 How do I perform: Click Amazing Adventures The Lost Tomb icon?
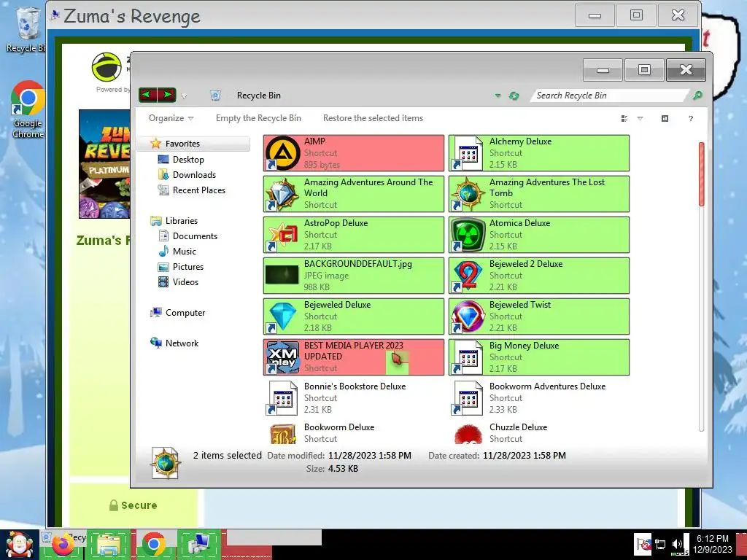(x=468, y=194)
